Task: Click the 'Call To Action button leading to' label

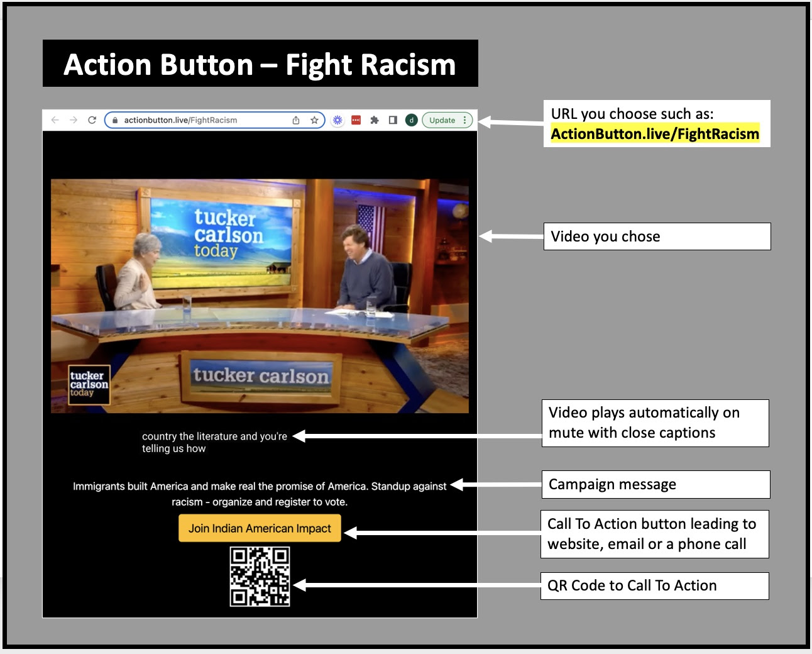Action: (x=654, y=534)
